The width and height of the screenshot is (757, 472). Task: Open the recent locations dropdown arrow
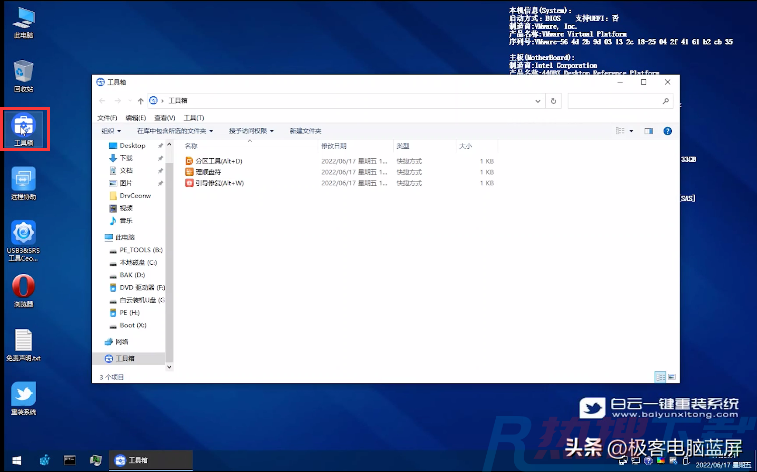click(130, 101)
